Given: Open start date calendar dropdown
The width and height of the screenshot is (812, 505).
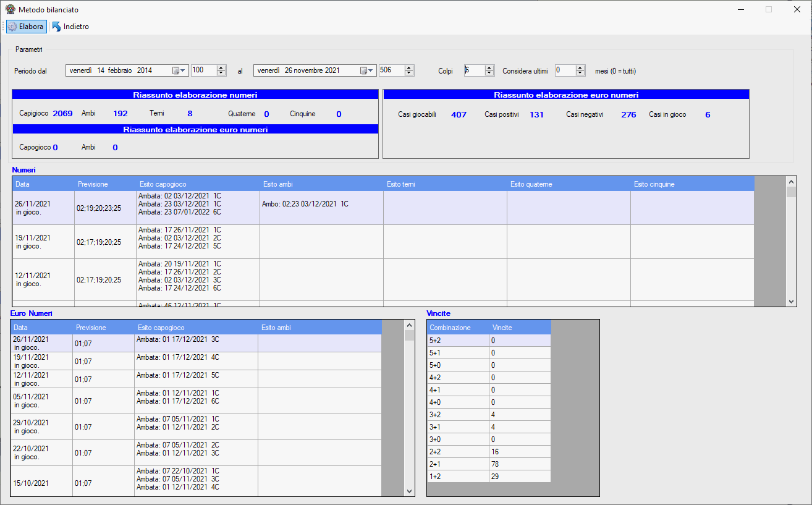Looking at the screenshot, I should coord(178,70).
